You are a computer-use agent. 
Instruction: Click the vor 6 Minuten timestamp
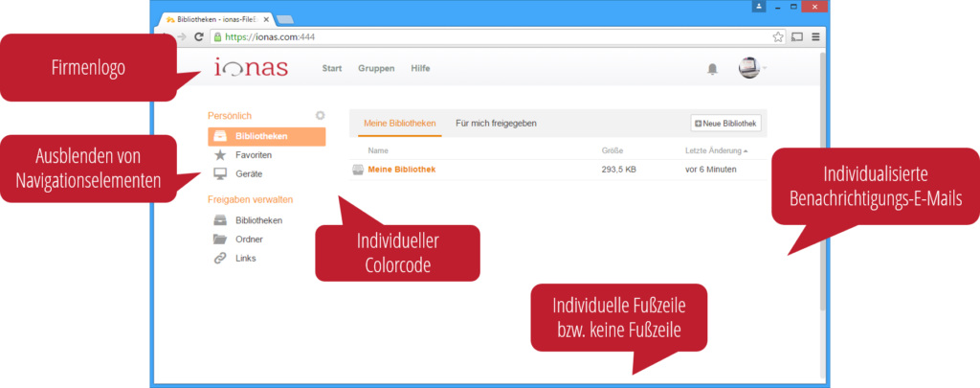click(711, 170)
